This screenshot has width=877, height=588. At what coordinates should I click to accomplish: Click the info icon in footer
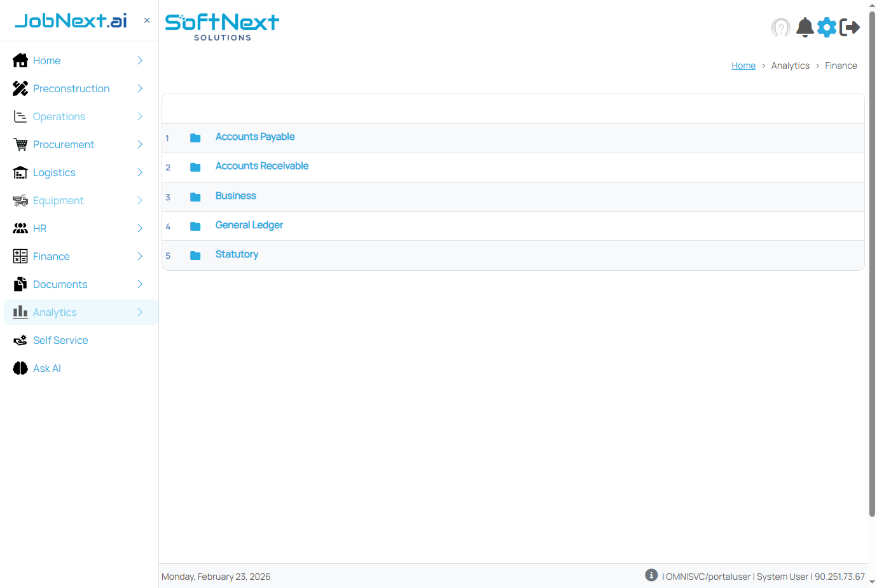pyautogui.click(x=651, y=575)
